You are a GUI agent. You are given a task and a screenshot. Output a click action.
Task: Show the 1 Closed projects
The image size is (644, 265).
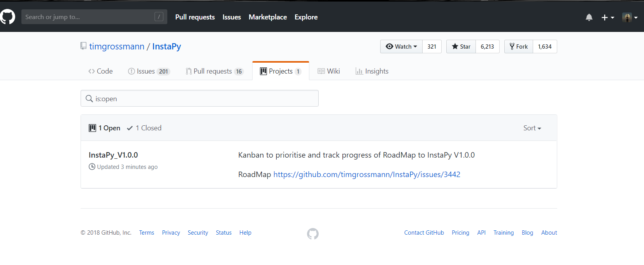(144, 128)
